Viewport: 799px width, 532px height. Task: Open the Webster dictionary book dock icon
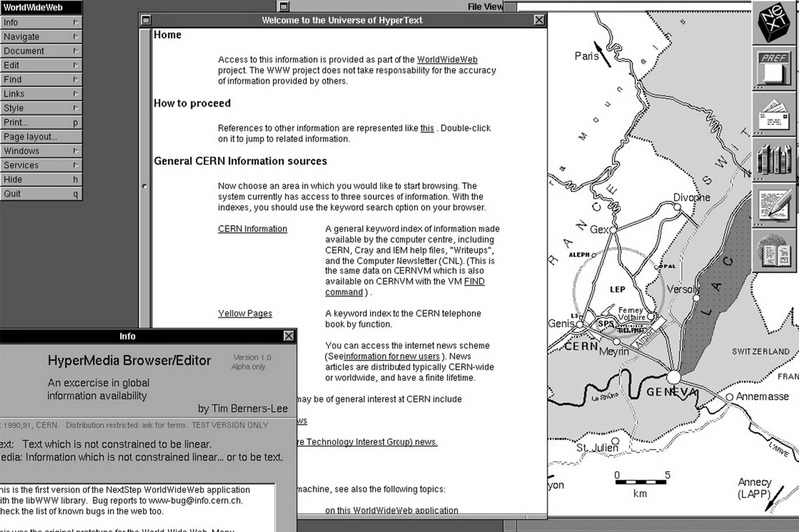(775, 251)
